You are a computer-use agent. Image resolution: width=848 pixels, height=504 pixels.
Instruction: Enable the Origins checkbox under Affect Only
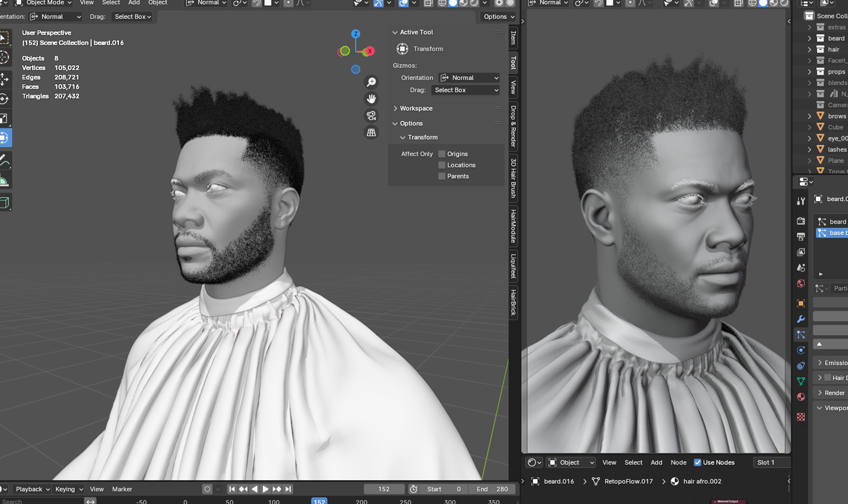(x=442, y=154)
